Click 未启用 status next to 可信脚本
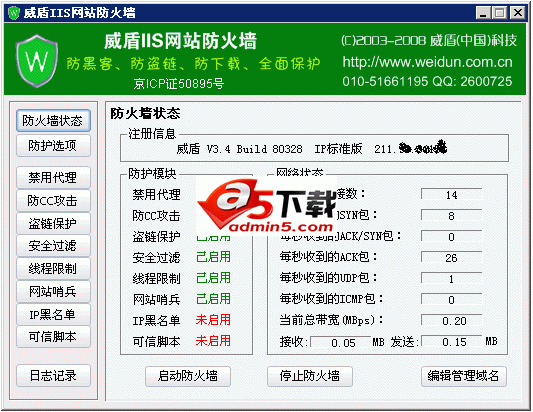533x412 pixels. 213,341
